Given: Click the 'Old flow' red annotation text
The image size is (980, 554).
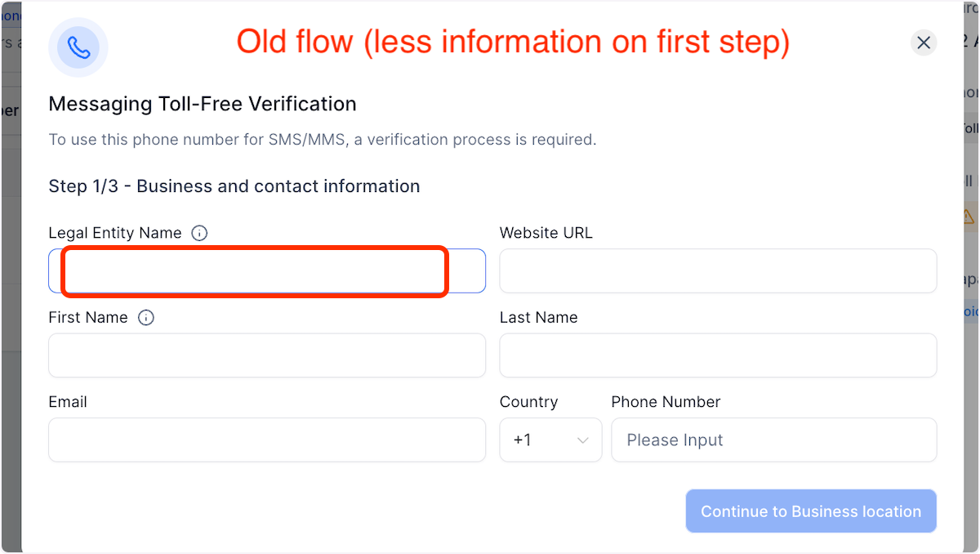Looking at the screenshot, I should tap(513, 42).
